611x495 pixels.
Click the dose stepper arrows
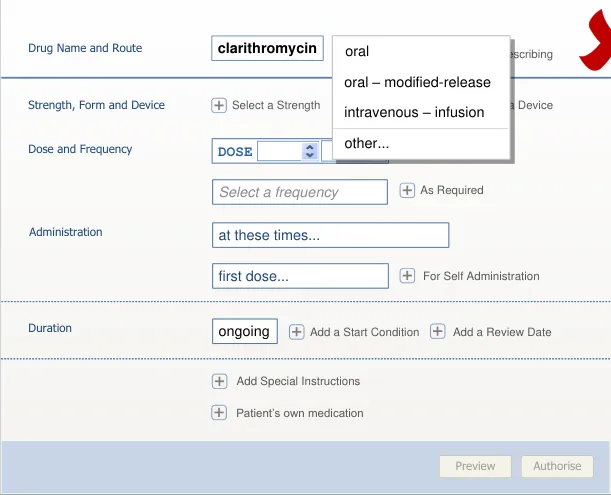309,152
